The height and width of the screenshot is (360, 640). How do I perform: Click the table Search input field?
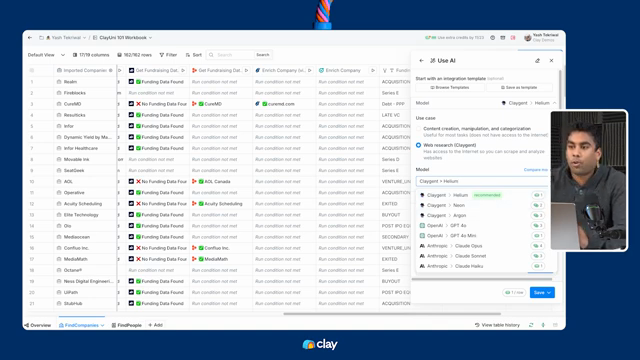click(x=234, y=55)
